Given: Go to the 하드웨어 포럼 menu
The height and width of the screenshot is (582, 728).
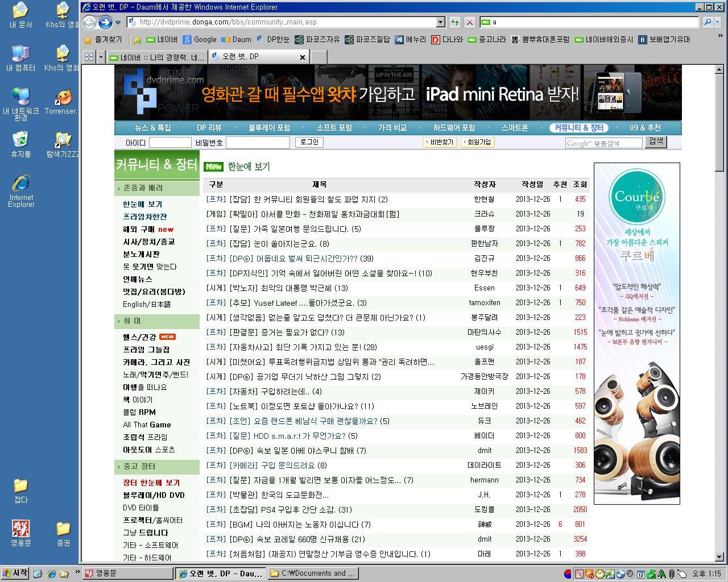Looking at the screenshot, I should point(454,128).
